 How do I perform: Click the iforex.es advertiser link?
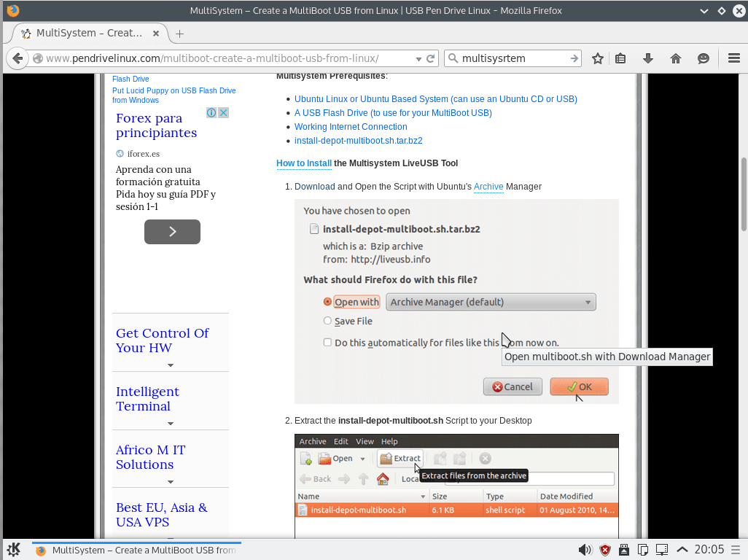pos(143,154)
